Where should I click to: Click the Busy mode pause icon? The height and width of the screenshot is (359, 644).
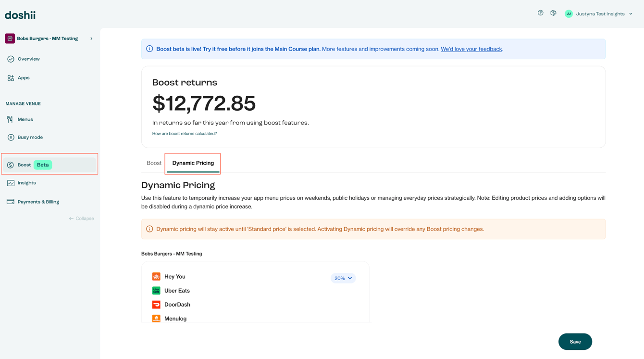click(x=11, y=138)
